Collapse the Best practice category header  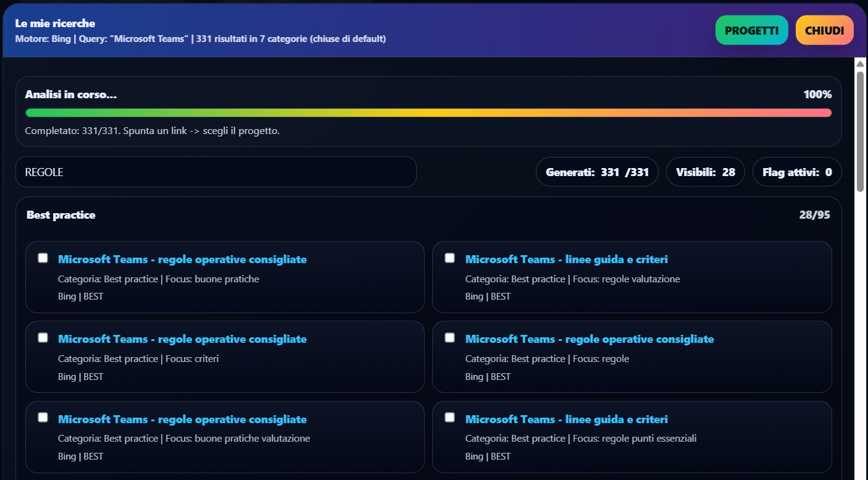click(x=428, y=215)
